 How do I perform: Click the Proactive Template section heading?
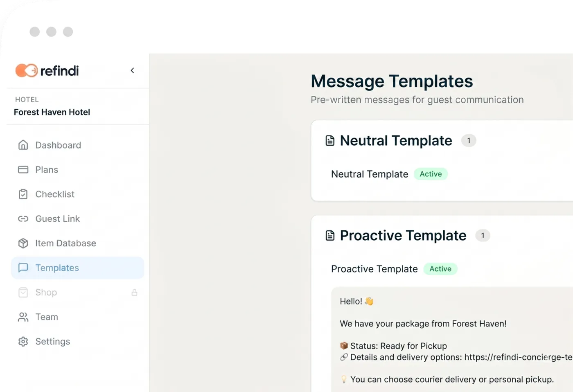403,236
